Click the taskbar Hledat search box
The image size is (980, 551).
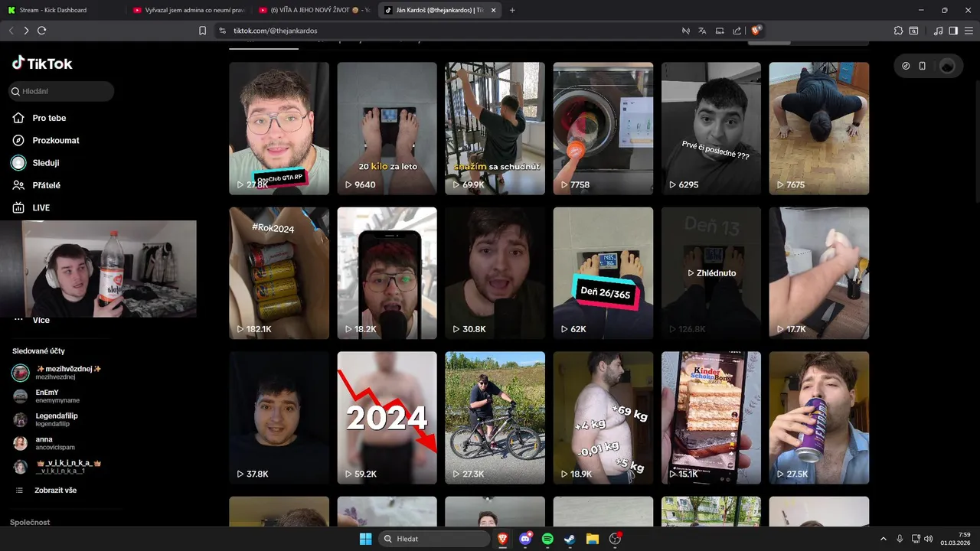pos(435,539)
